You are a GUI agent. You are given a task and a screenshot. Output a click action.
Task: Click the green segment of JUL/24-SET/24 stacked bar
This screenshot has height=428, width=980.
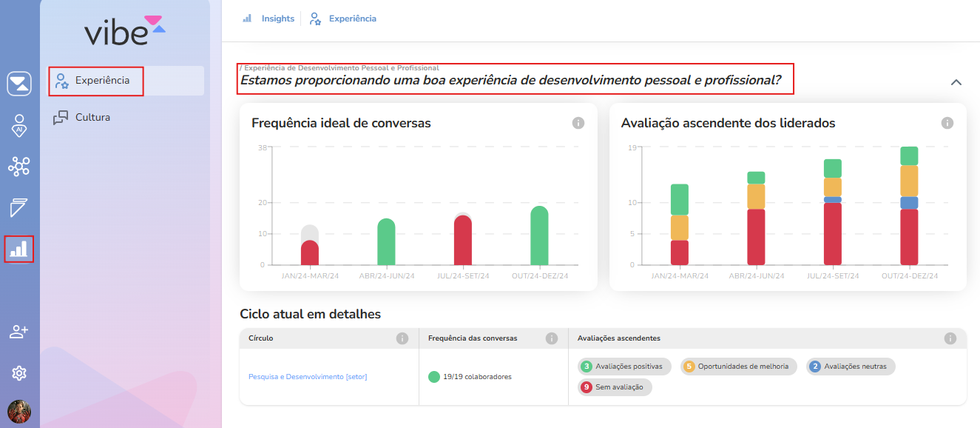833,169
